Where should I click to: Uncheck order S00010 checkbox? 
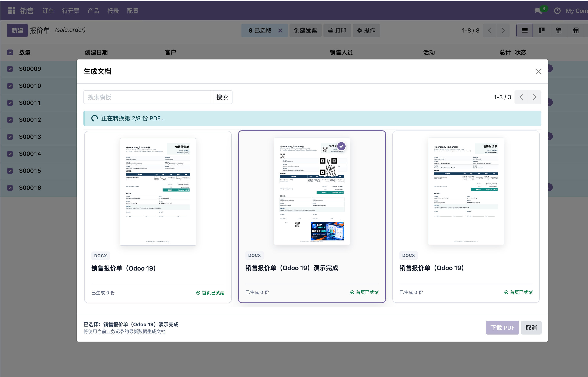point(10,86)
